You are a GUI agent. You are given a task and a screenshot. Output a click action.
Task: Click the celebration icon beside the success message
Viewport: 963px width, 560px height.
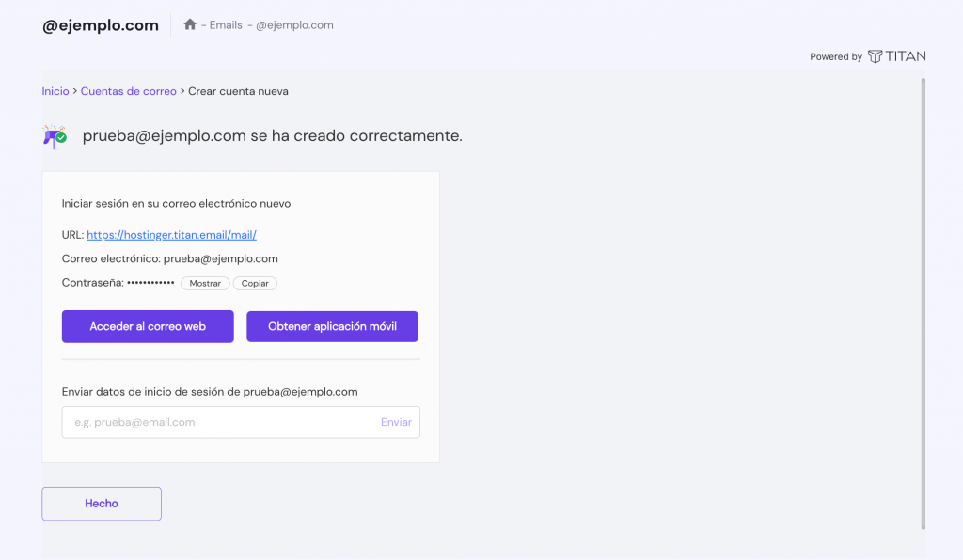click(53, 135)
